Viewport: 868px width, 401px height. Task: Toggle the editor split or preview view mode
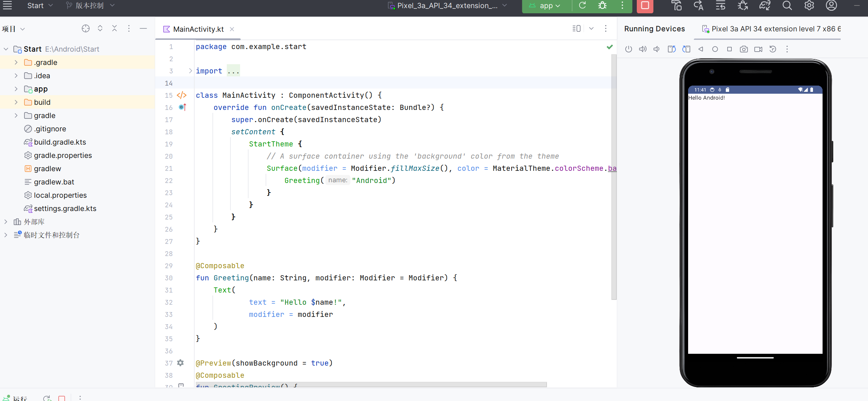tap(576, 28)
